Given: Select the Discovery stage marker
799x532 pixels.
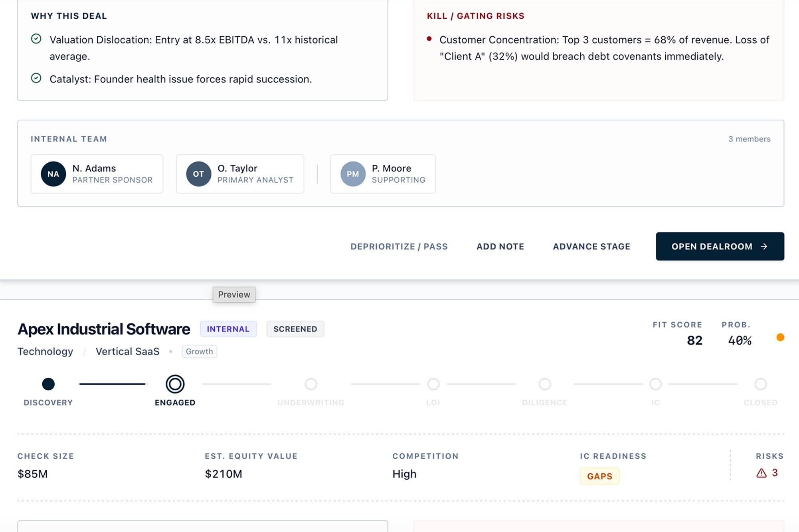Looking at the screenshot, I should (48, 384).
